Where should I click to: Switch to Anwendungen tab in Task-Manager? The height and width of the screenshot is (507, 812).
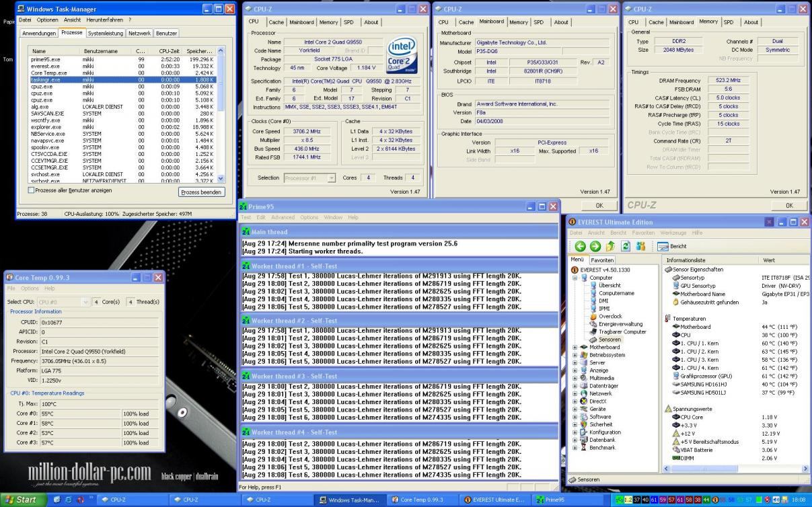point(39,33)
